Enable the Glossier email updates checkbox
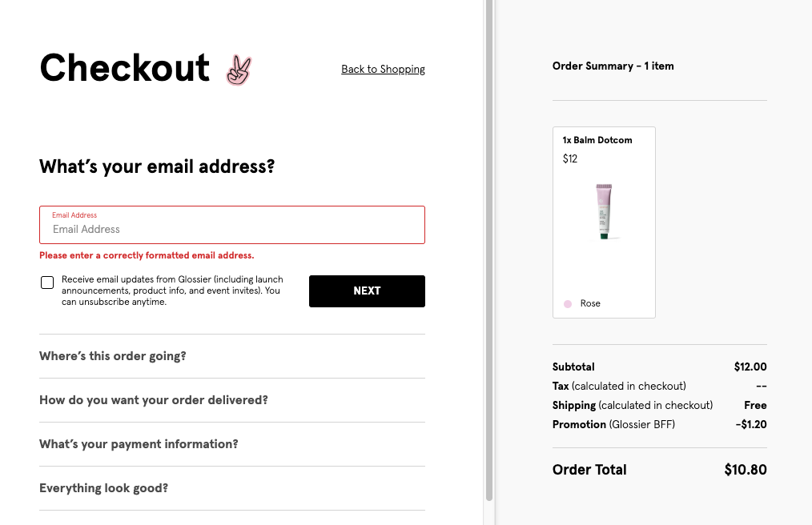812x525 pixels. click(47, 283)
